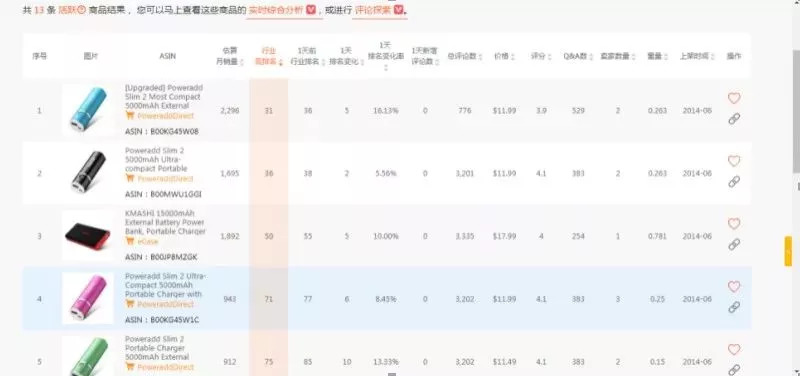Click the V badge icon after 评论探索
Screen dimensions: 800x376
398,10
